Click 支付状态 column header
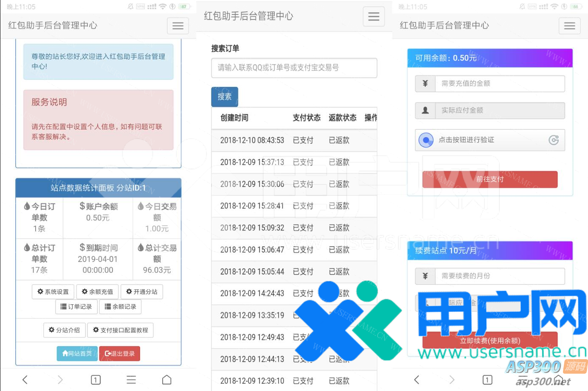The height and width of the screenshot is (391, 588). pos(307,118)
